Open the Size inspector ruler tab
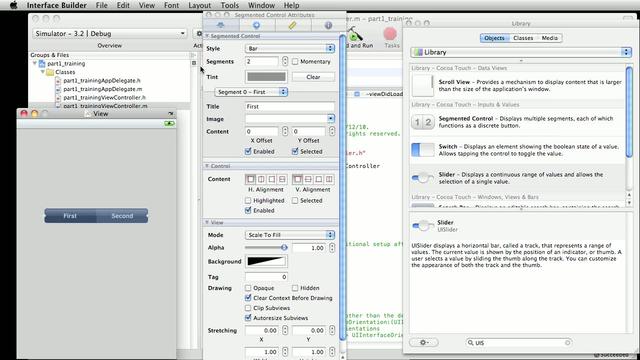This screenshot has height=360, width=640. tap(292, 25)
